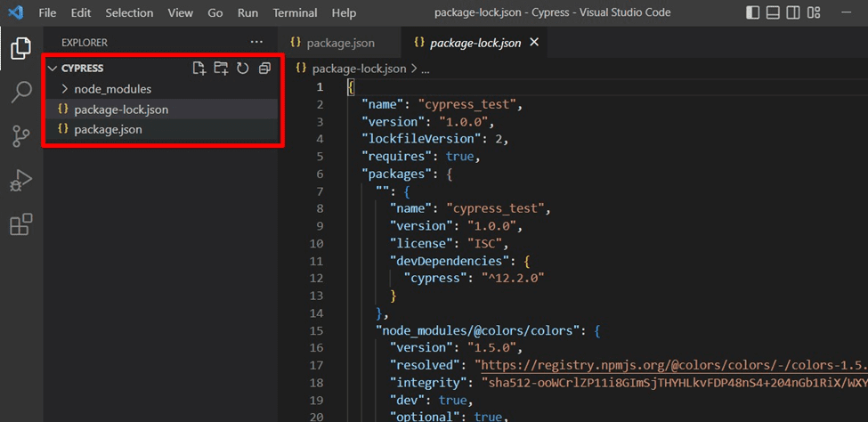This screenshot has width=868, height=422.
Task: Toggle the secondary sidebar layout button
Action: pyautogui.click(x=794, y=13)
